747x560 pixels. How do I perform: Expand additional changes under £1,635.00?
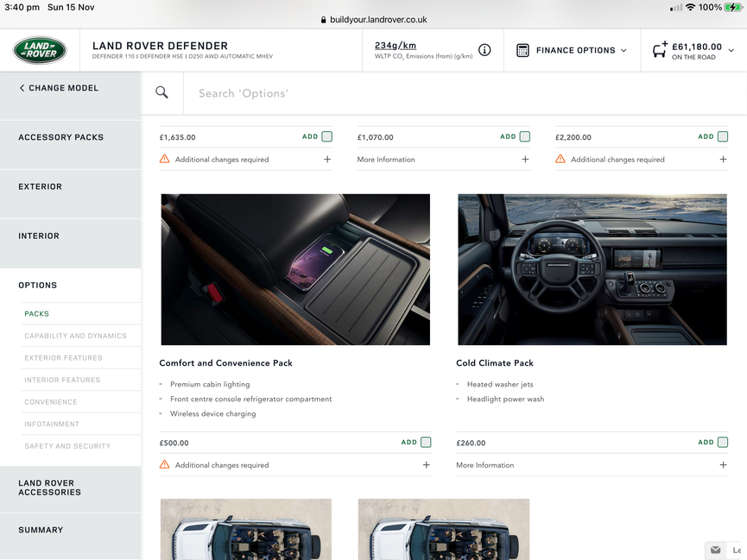pyautogui.click(x=327, y=159)
